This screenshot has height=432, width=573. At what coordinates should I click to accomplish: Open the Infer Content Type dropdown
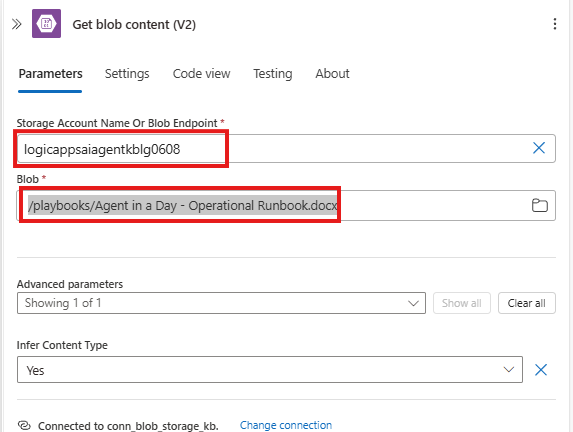270,370
